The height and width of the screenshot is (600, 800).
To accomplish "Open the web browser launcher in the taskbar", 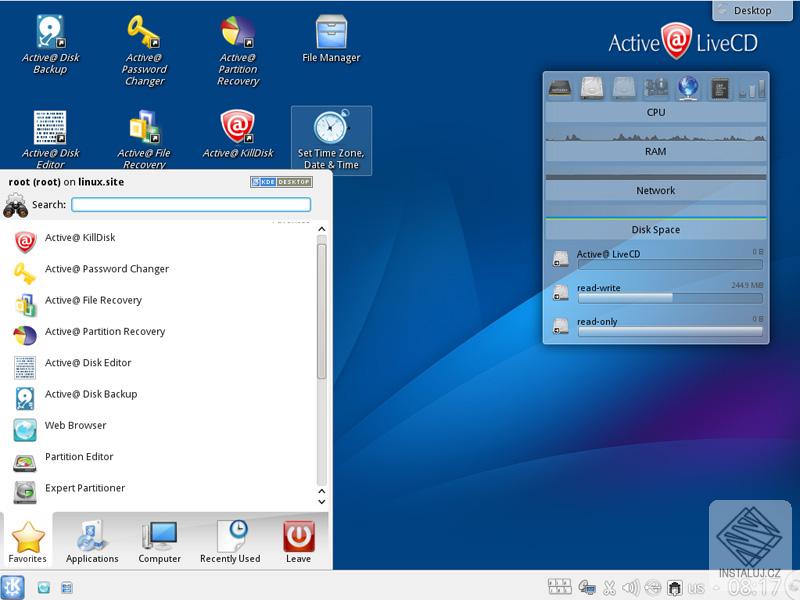I will (44, 588).
